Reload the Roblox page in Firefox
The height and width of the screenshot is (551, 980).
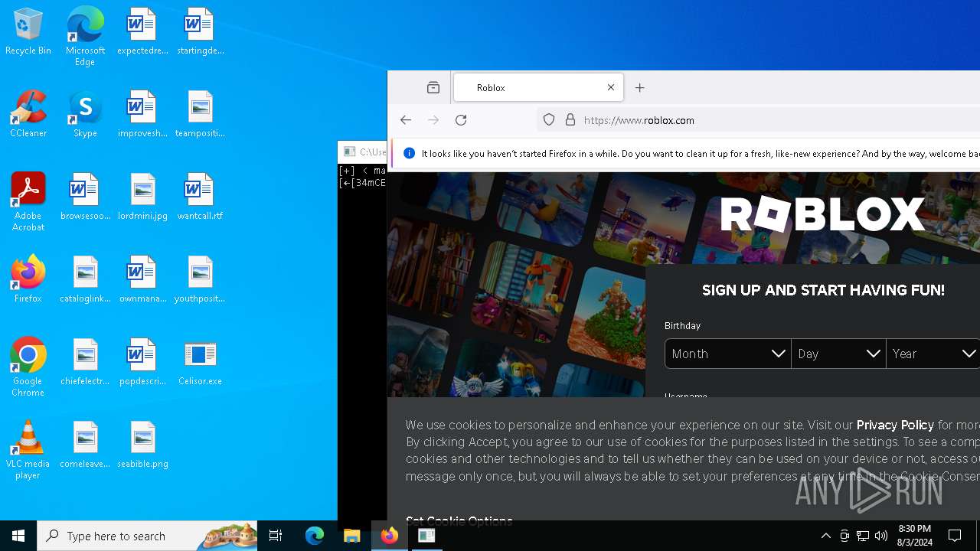pyautogui.click(x=461, y=120)
